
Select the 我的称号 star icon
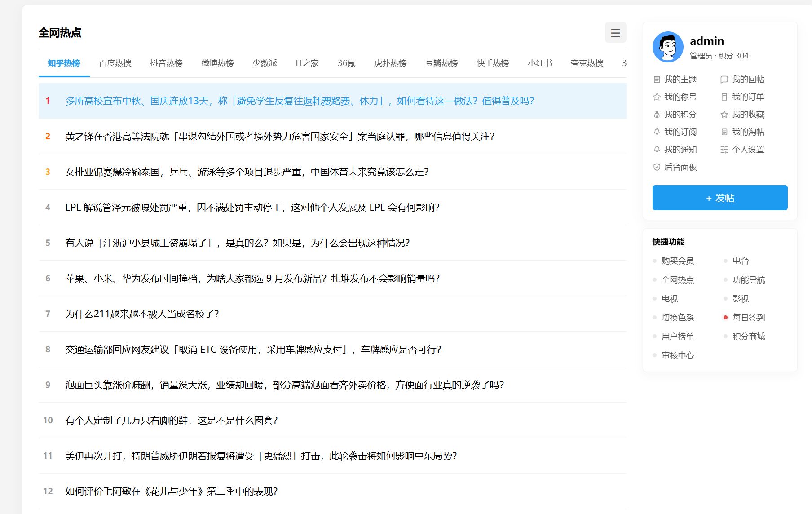tap(657, 97)
